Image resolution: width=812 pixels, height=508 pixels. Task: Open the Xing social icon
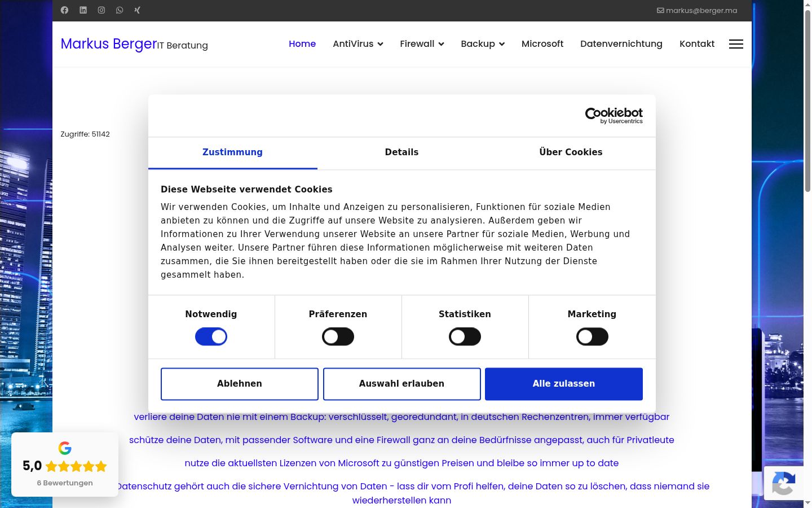coord(137,10)
